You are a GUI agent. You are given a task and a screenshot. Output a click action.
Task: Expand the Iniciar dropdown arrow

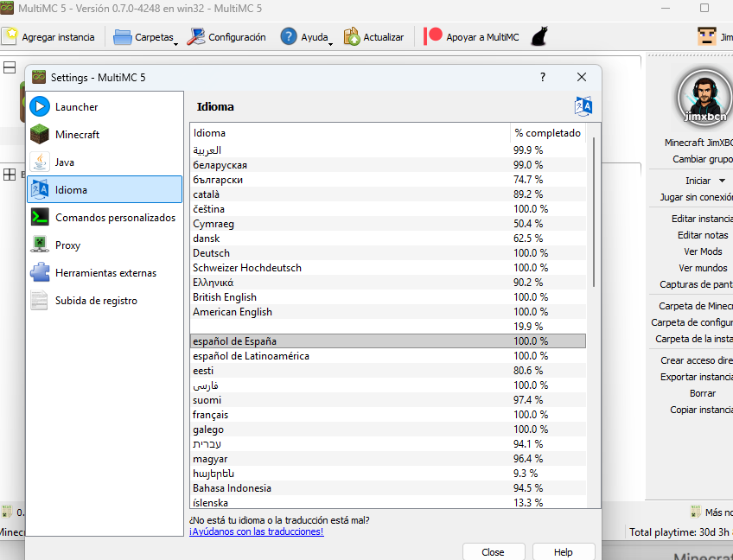coord(722,181)
